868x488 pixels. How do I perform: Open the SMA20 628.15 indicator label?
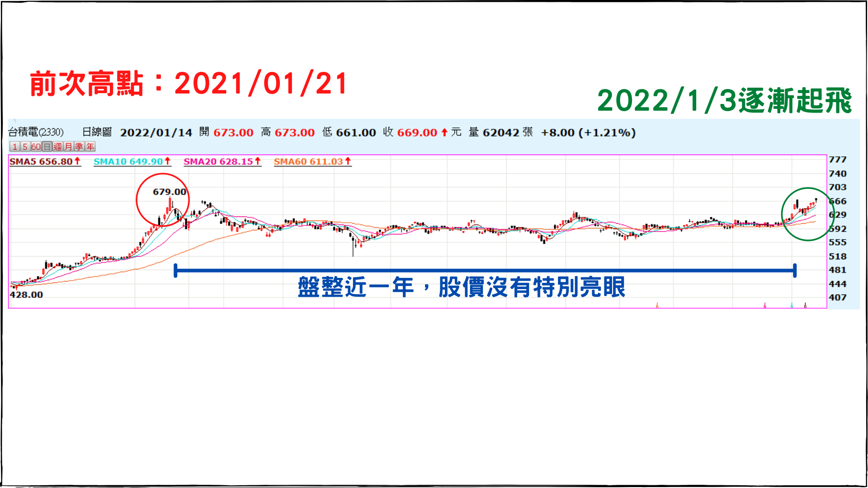point(218,161)
